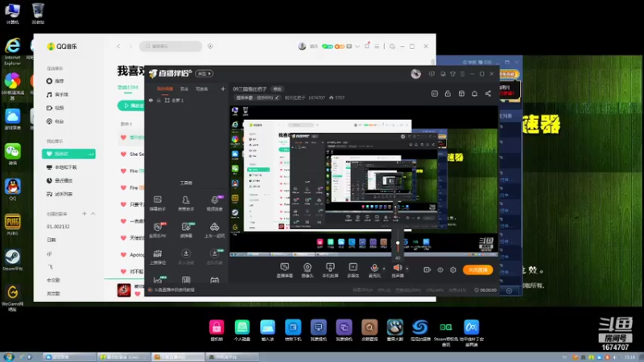Viewport: 644px width, 362px height.
Task: Expand the QQ Music account dropdown arrow
Action: tap(357, 47)
